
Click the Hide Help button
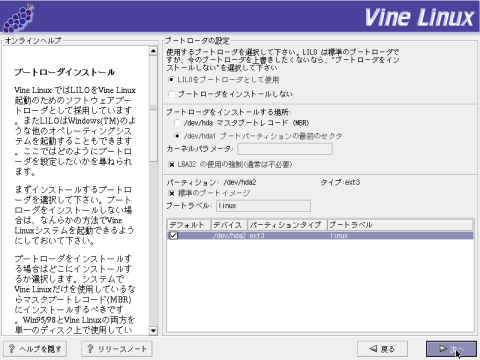pyautogui.click(x=35, y=349)
